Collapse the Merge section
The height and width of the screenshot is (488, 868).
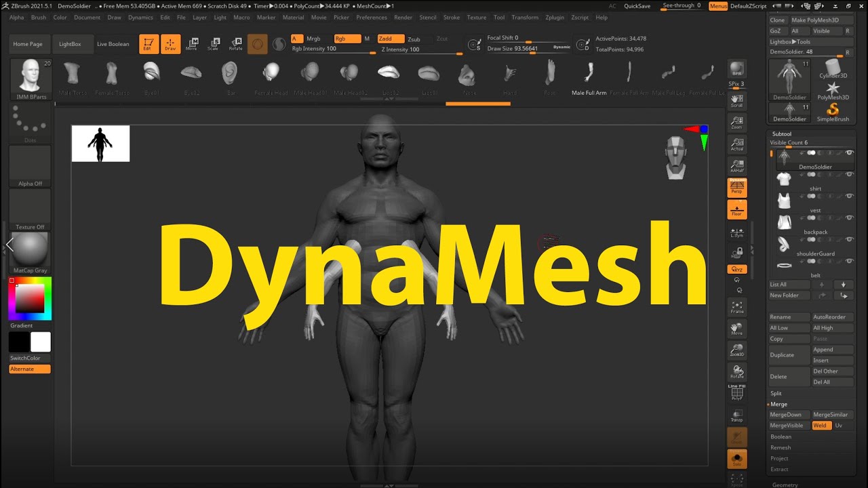[778, 404]
